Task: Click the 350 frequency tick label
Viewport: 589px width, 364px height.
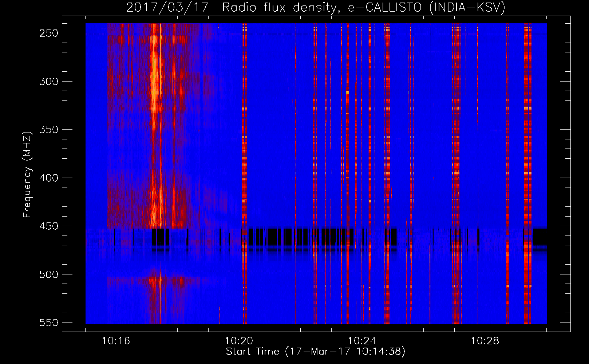Action: click(49, 130)
